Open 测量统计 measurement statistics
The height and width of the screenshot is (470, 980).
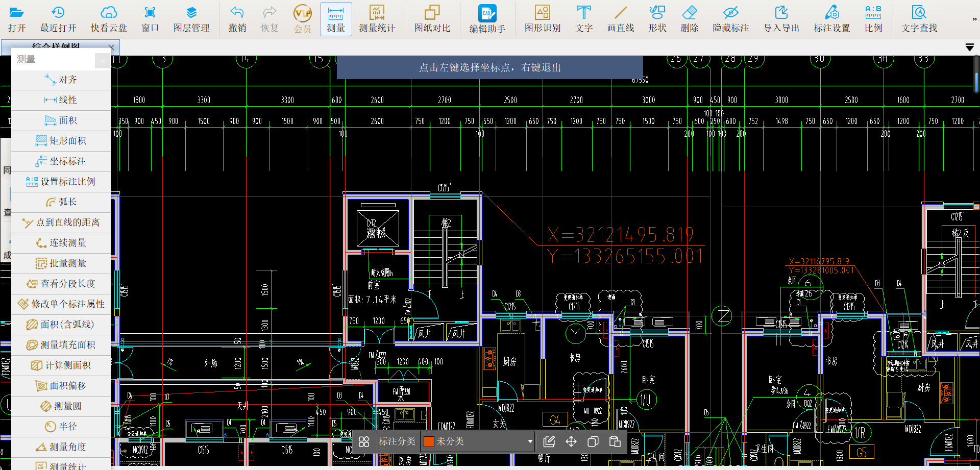[377, 19]
